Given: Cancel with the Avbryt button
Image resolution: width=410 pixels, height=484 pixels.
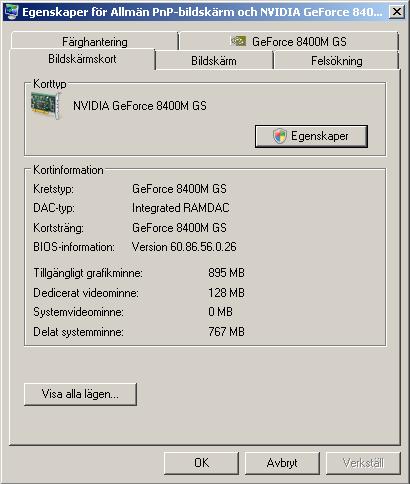Looking at the screenshot, I should point(282,463).
